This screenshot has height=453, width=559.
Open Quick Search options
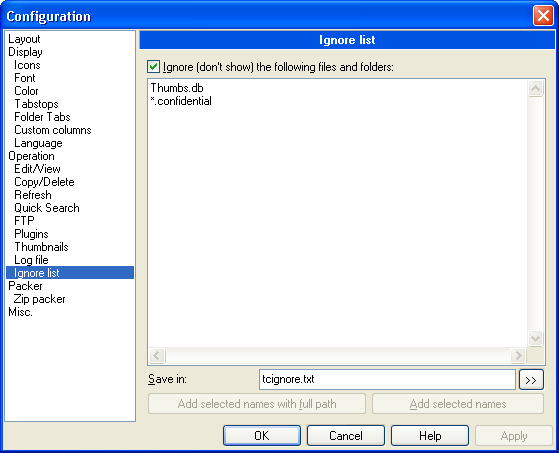(x=47, y=208)
